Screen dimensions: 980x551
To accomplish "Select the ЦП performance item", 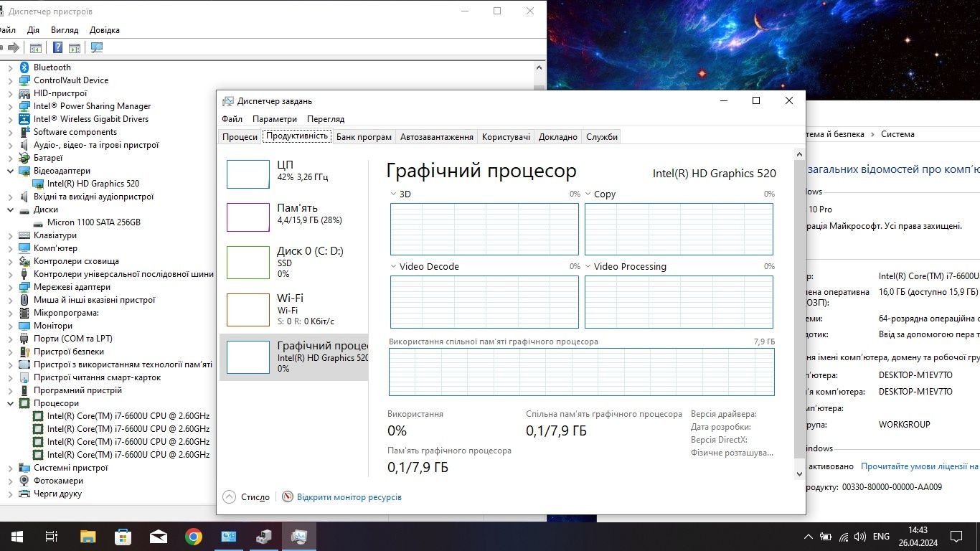I will [294, 173].
